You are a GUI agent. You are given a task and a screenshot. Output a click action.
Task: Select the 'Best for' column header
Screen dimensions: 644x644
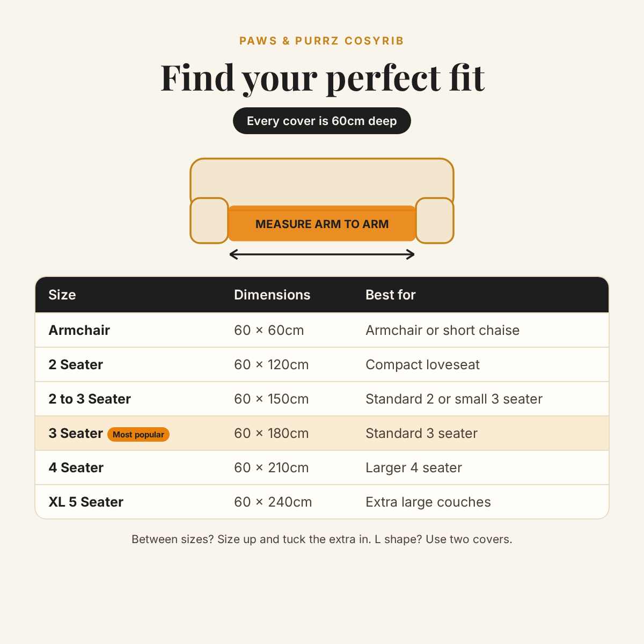click(391, 295)
